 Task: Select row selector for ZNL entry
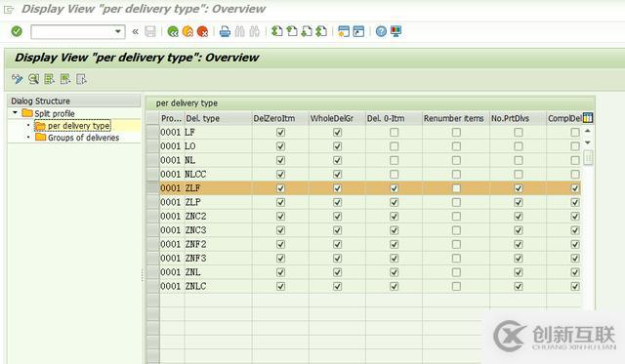153,272
